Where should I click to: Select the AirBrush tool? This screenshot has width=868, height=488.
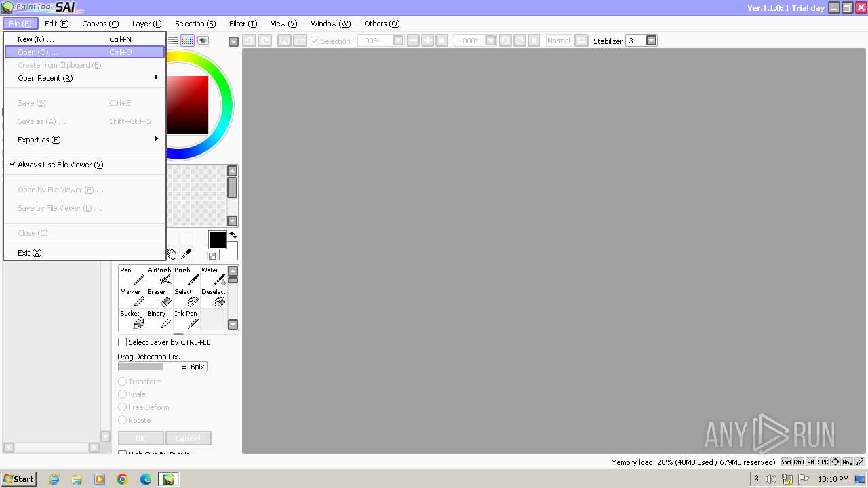(159, 276)
